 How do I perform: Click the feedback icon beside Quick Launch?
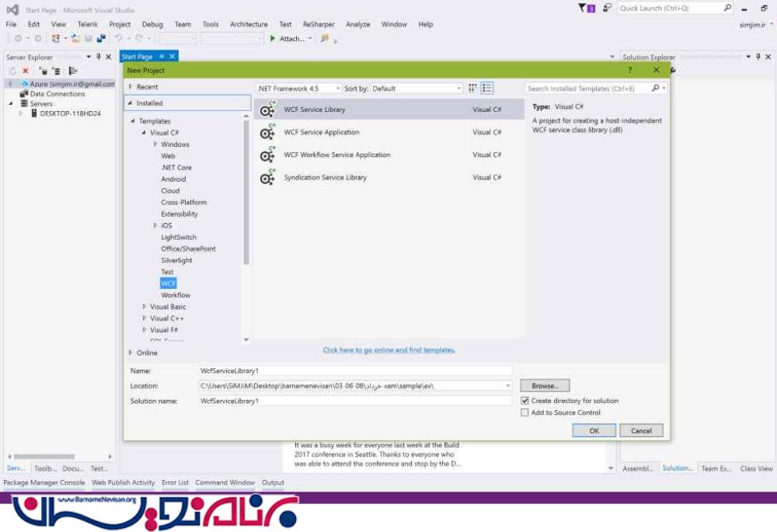pos(607,8)
